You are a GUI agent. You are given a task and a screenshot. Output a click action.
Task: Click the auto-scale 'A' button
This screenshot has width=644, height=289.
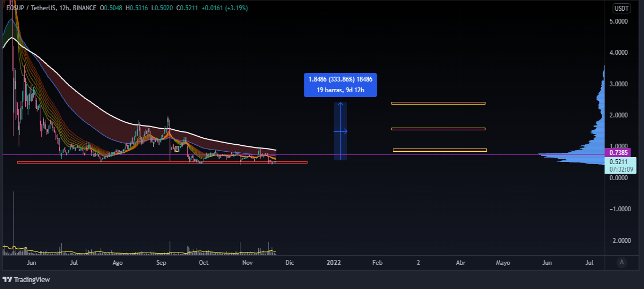(621, 262)
